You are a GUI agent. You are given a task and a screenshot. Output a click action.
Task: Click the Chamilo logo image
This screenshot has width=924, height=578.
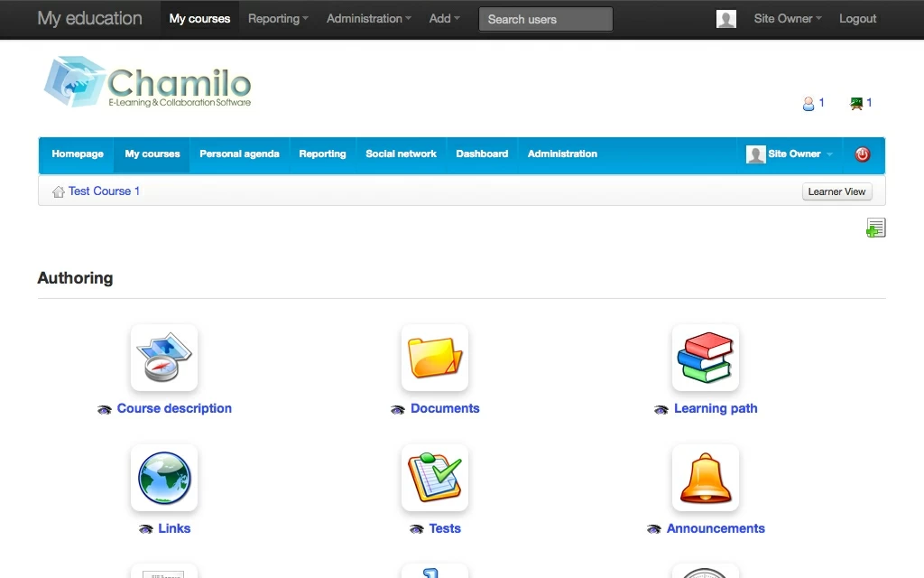point(148,83)
